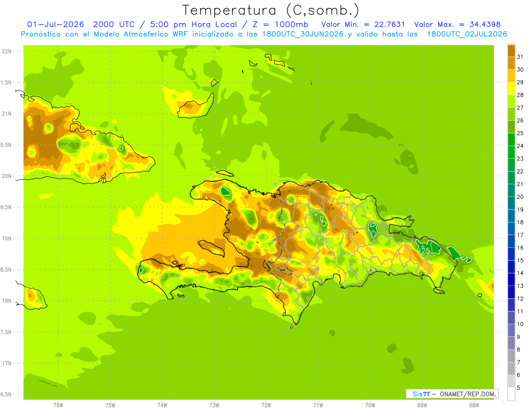Click the legend value '31'
The width and height of the screenshot is (532, 411).
click(520, 57)
